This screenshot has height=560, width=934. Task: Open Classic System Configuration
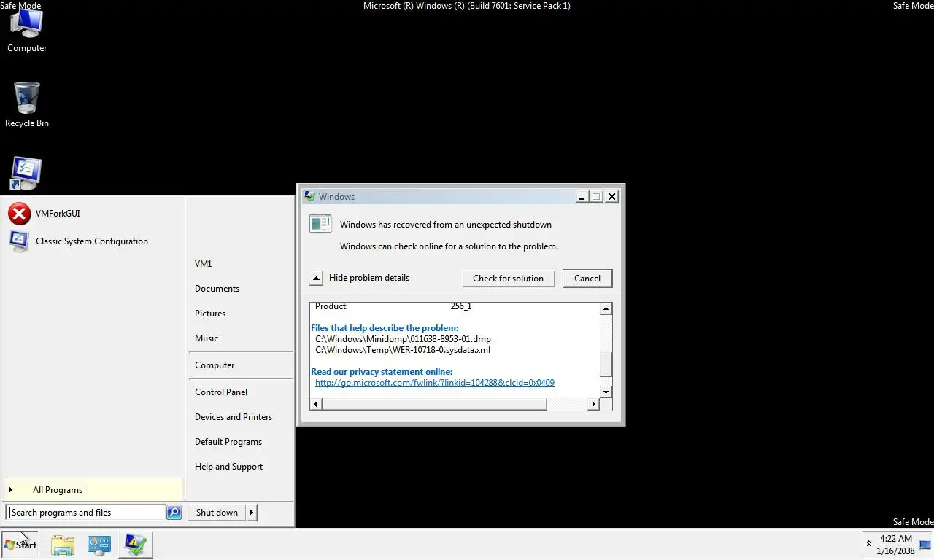(x=92, y=241)
